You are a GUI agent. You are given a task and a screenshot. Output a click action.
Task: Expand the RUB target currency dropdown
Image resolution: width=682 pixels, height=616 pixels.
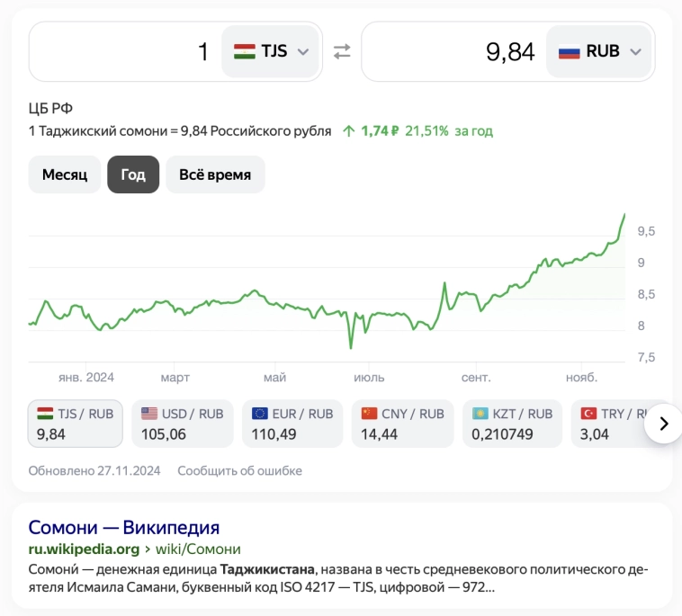635,51
